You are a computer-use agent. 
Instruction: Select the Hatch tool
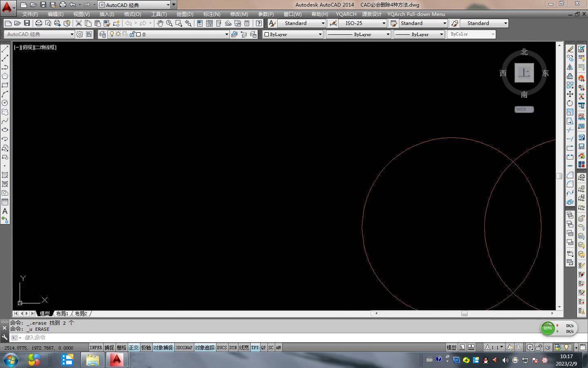coord(5,175)
